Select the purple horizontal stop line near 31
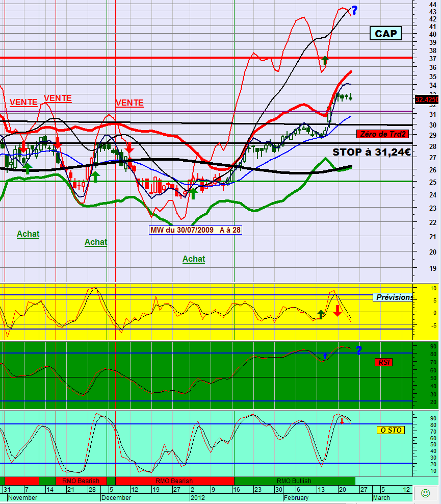Image resolution: width=441 pixels, height=504 pixels. (206, 112)
